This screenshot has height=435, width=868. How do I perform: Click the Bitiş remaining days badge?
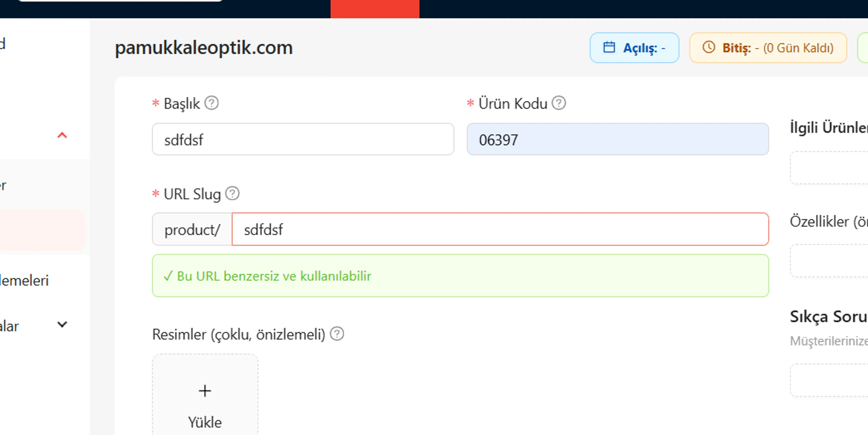(768, 48)
